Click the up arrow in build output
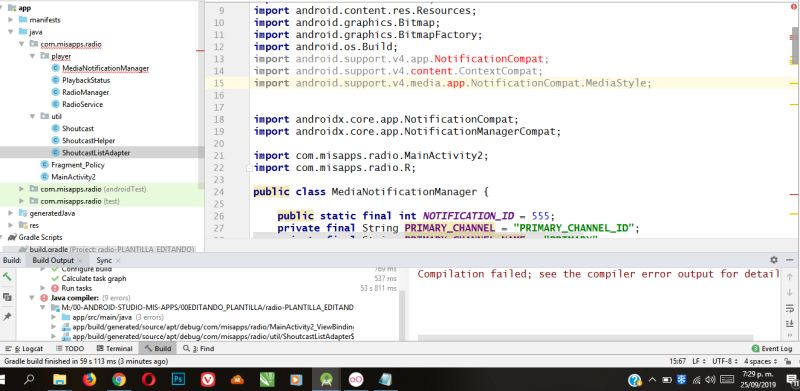This screenshot has width=800, height=391. pos(790,277)
